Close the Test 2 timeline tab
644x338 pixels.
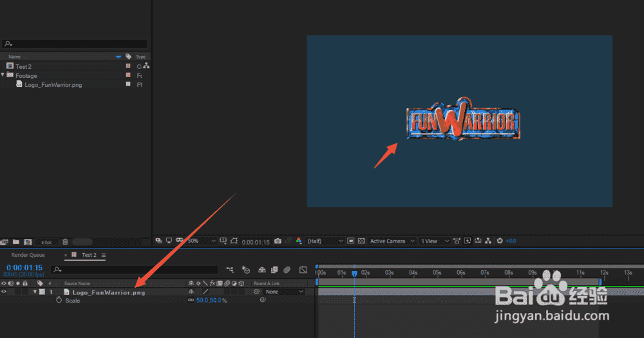pyautogui.click(x=65, y=255)
